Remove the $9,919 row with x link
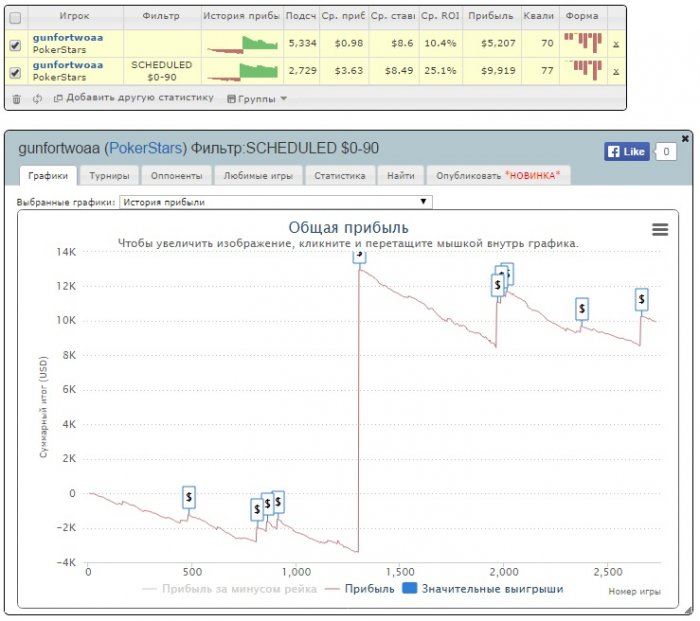Screen dimensions: 700x621 click(x=616, y=71)
